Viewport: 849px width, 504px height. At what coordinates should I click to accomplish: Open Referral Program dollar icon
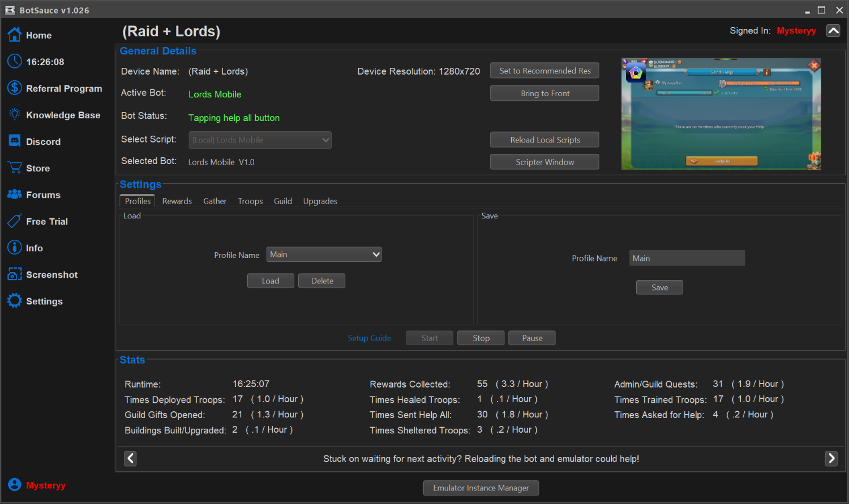coord(14,88)
